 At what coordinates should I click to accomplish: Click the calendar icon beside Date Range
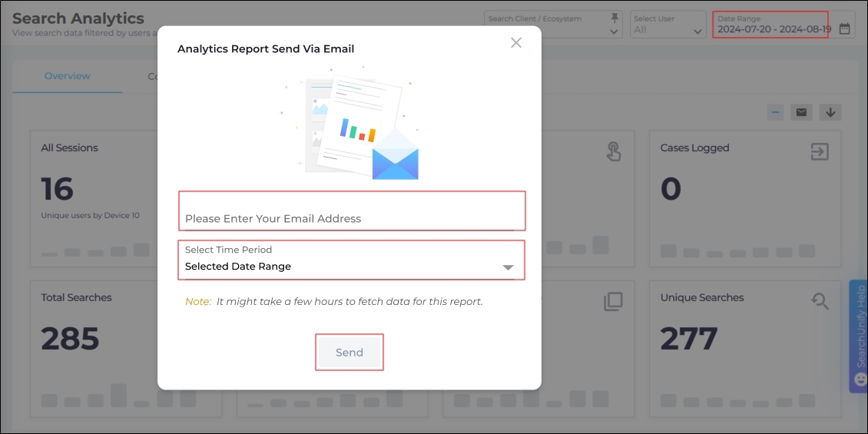coord(845,29)
